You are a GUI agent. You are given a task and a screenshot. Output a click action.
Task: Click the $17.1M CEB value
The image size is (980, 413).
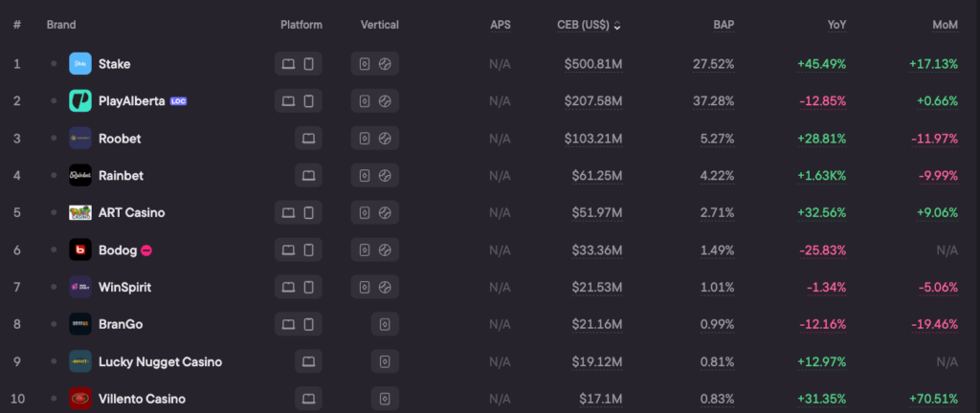[601, 399]
